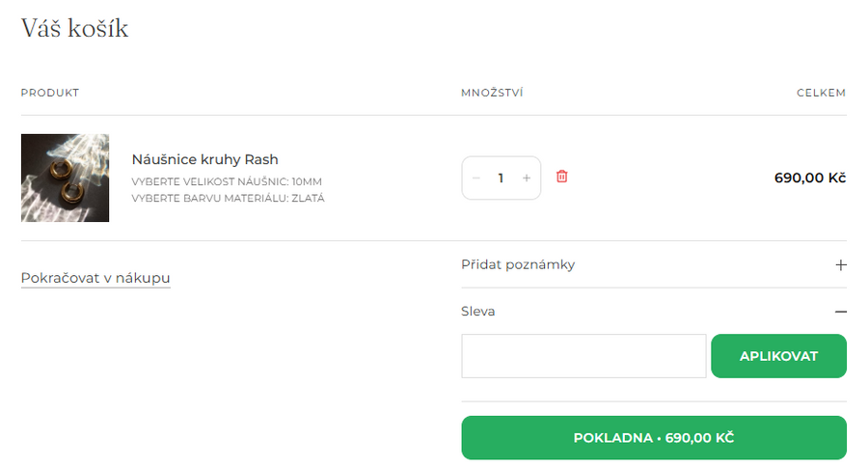Decrease quantity with the minus button

pos(476,179)
